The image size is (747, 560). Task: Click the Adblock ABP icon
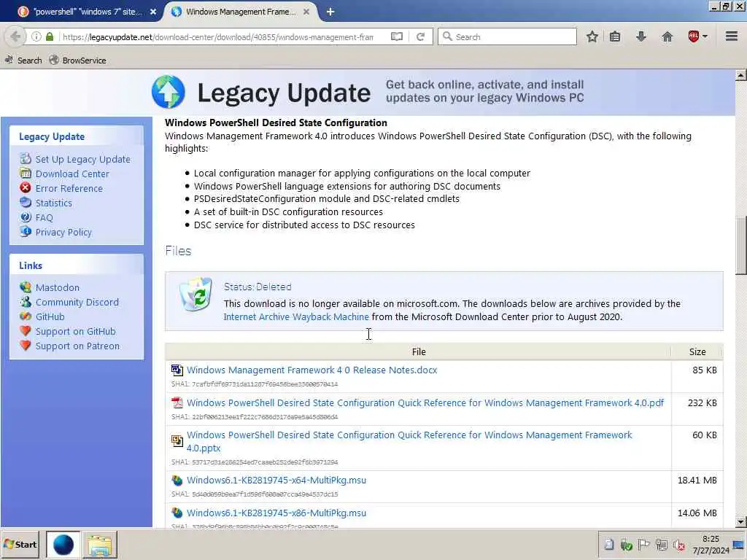click(x=694, y=36)
